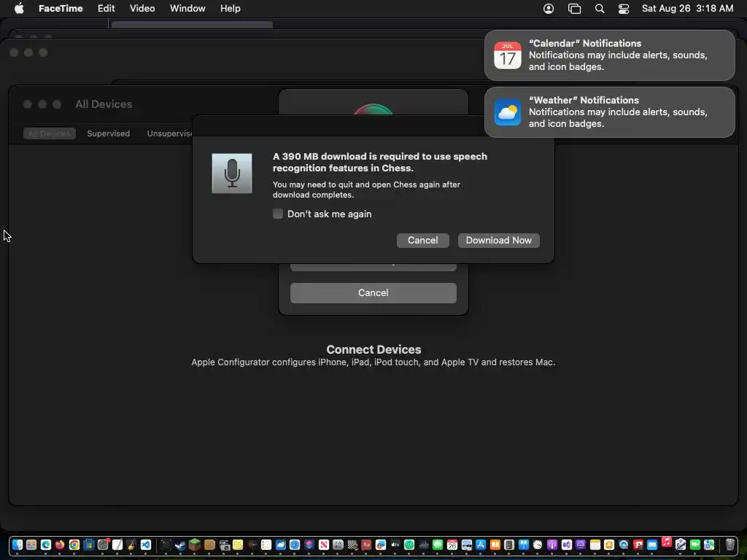The width and height of the screenshot is (747, 560).
Task: Open the Weather app in the Dock
Action: (x=281, y=545)
